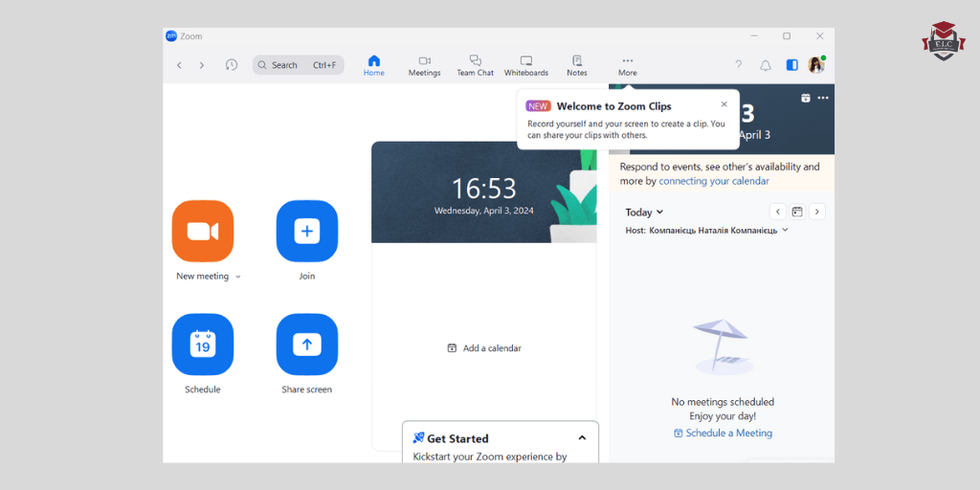The image size is (980, 490).
Task: Click the forward navigation arrow
Action: (201, 65)
